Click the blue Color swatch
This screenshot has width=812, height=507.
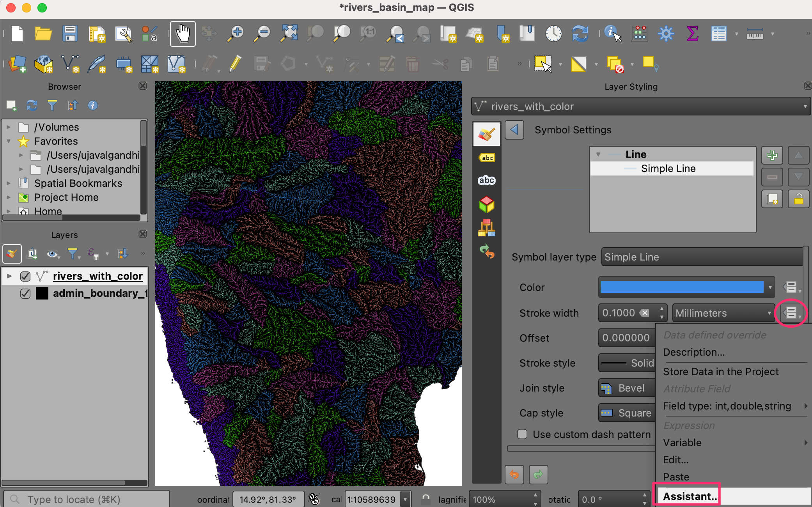coord(682,287)
